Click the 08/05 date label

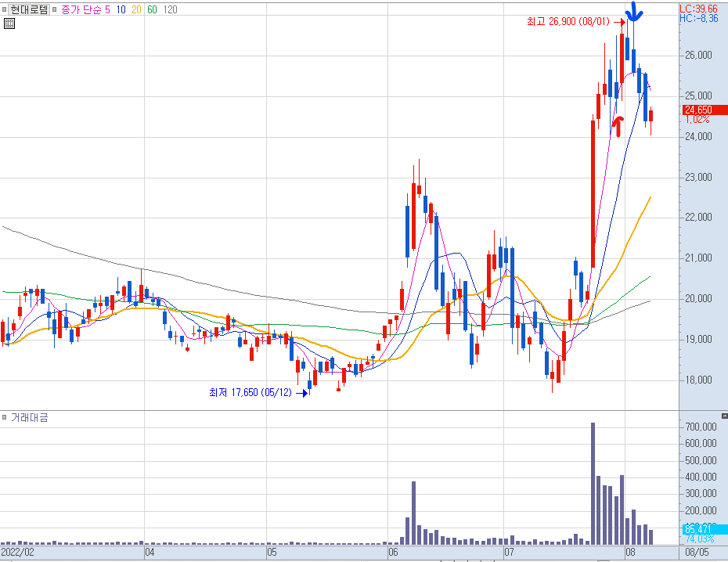[x=697, y=553]
